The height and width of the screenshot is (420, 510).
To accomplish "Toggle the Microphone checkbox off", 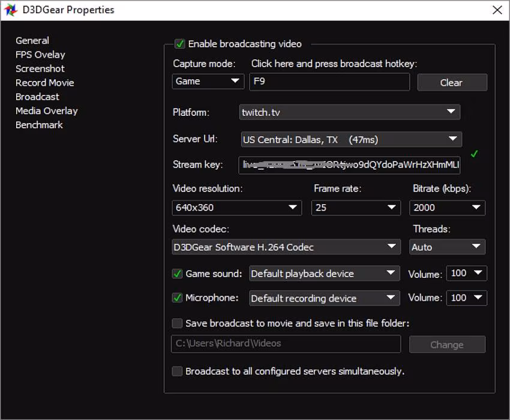I will pyautogui.click(x=178, y=298).
